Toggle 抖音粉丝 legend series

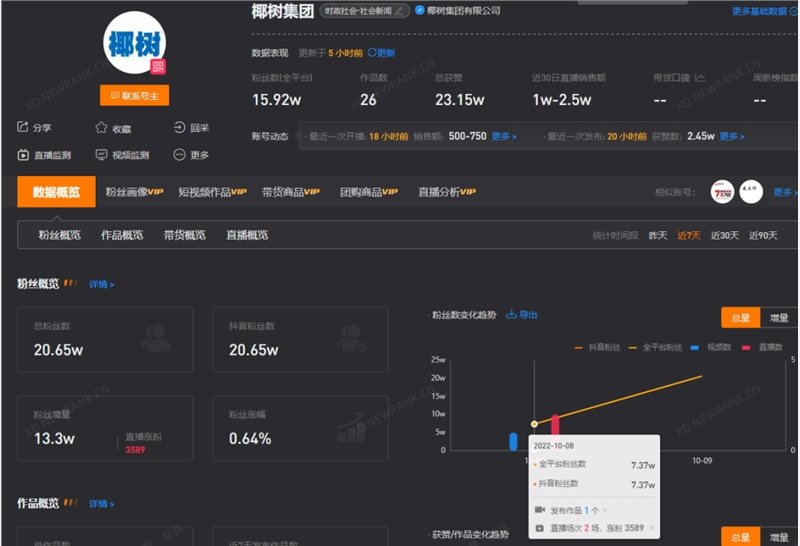tap(597, 348)
